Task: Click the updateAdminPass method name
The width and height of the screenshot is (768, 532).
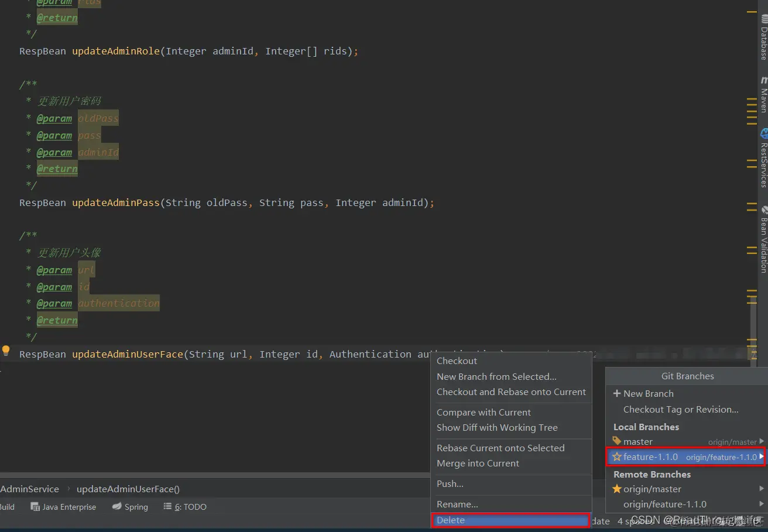Action: click(x=116, y=203)
